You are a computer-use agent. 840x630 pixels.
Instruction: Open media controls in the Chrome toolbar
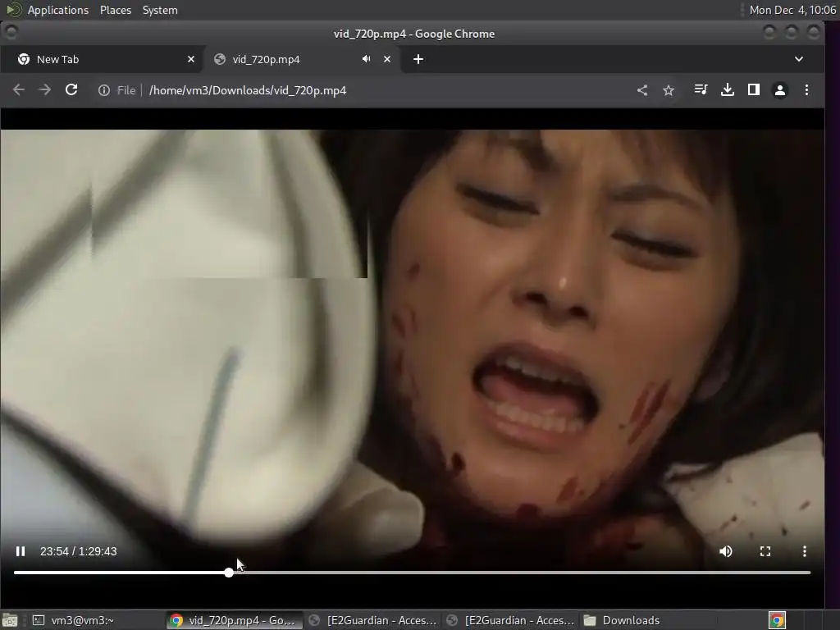pos(701,89)
